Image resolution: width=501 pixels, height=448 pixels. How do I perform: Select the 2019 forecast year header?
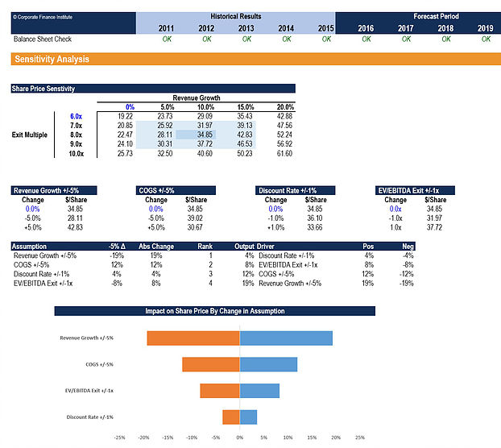484,27
